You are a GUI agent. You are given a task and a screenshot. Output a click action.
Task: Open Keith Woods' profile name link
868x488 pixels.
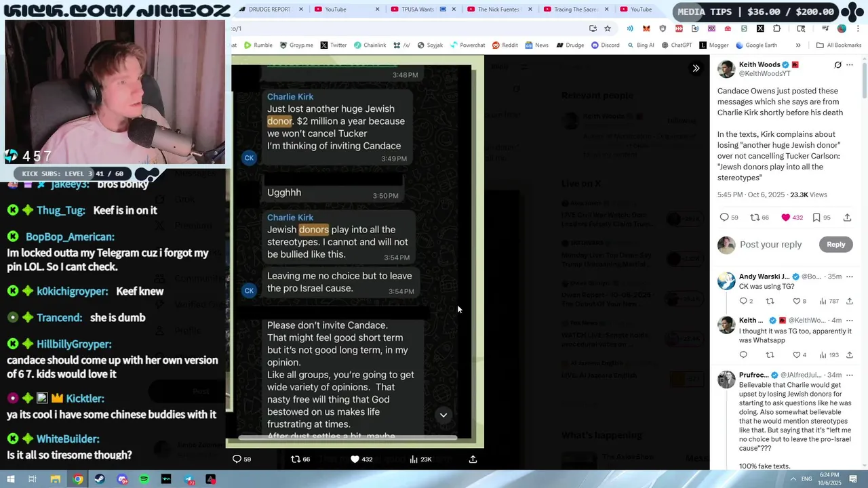759,64
